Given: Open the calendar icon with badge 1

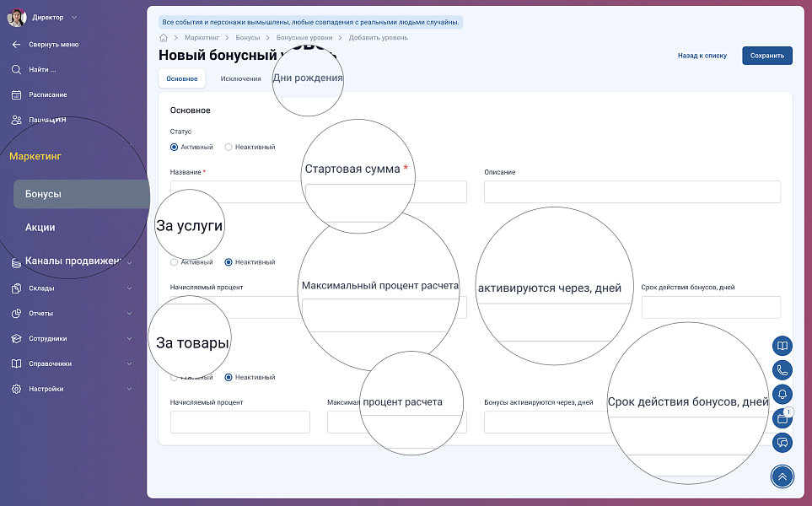Looking at the screenshot, I should click(782, 417).
